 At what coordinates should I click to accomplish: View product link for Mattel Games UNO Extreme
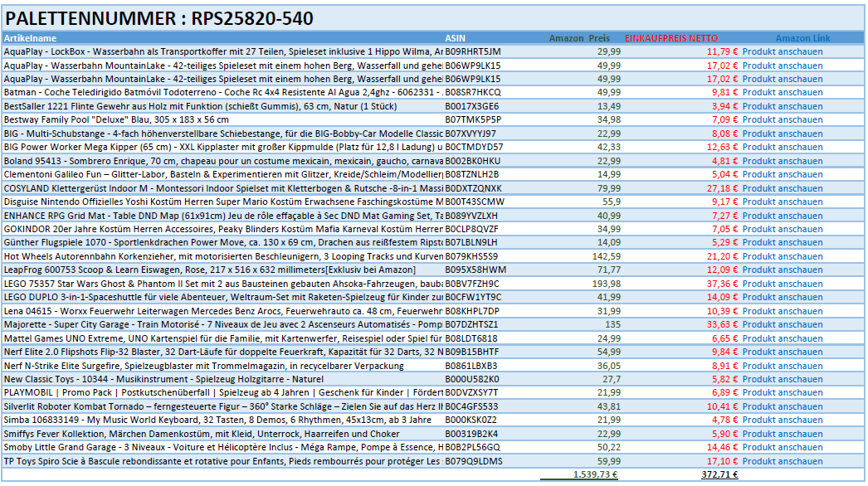[x=782, y=338]
